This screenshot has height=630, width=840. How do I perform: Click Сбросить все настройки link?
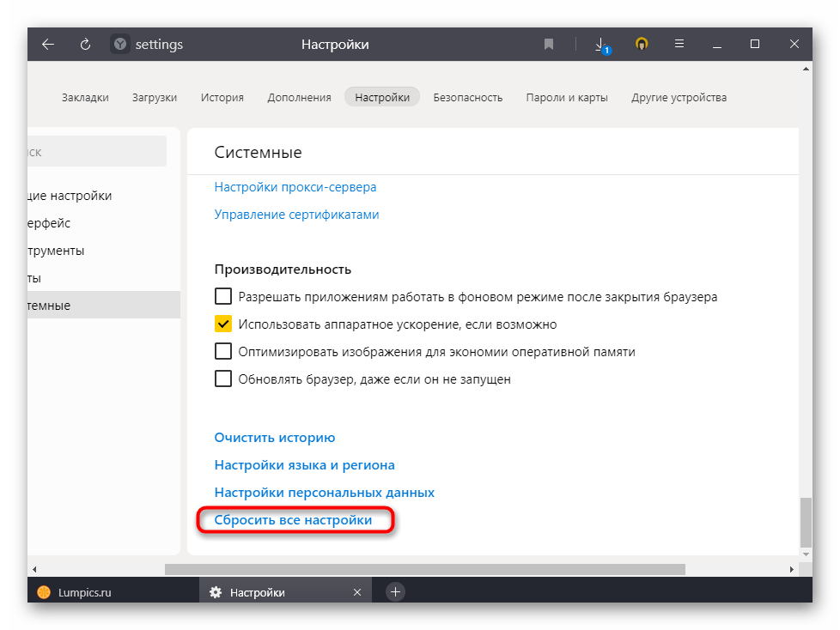(x=293, y=520)
